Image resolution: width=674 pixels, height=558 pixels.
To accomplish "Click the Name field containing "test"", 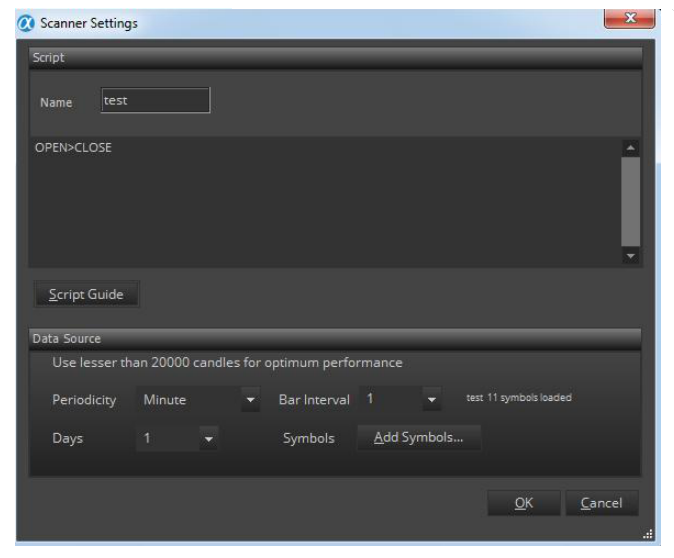I will pos(155,101).
